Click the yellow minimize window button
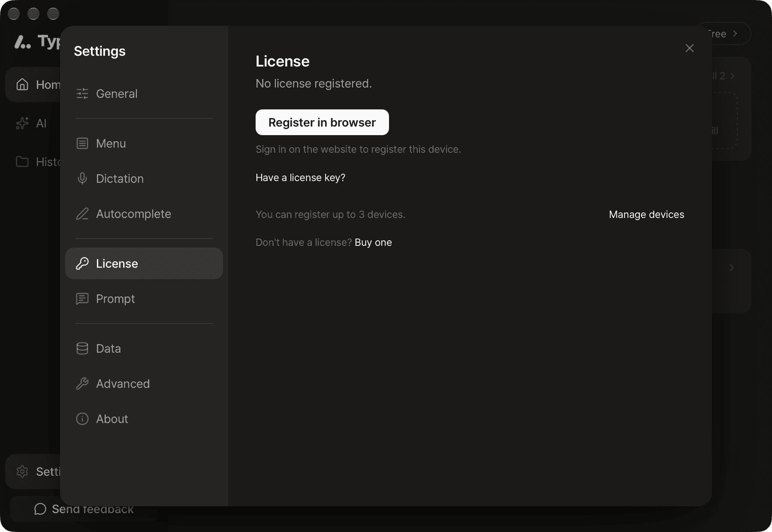772x532 pixels. pyautogui.click(x=33, y=14)
